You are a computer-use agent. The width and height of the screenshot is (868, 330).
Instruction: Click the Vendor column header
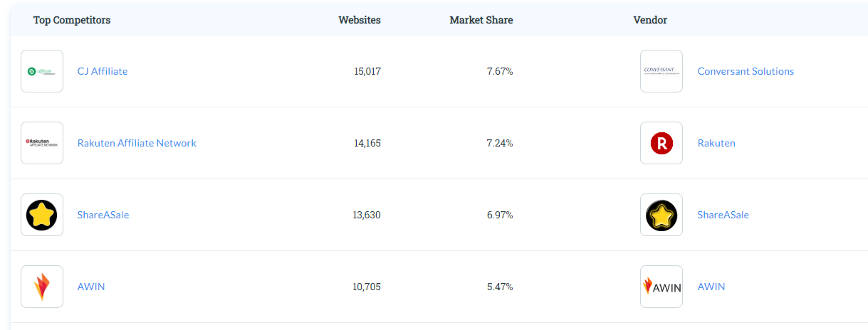[650, 20]
